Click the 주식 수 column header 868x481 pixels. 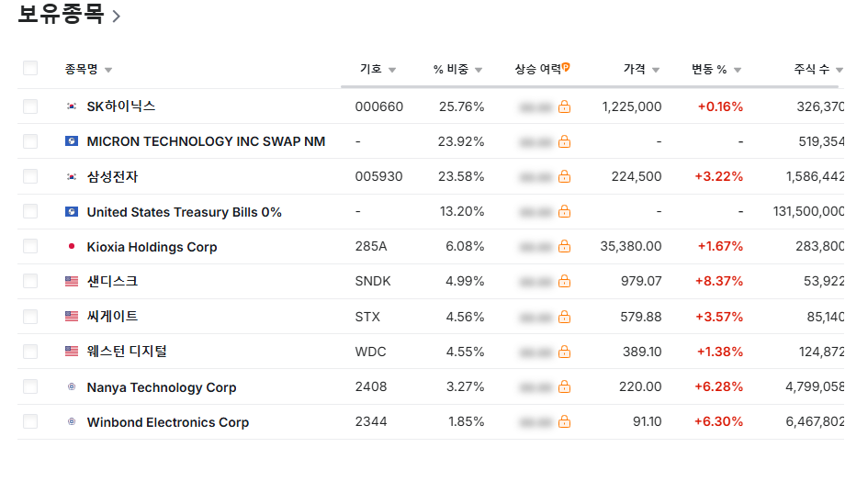(812, 69)
